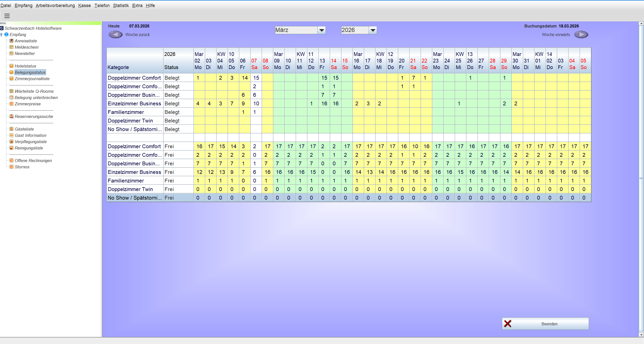
Task: Open the Reservierungssuche search icon
Action: (x=12, y=116)
